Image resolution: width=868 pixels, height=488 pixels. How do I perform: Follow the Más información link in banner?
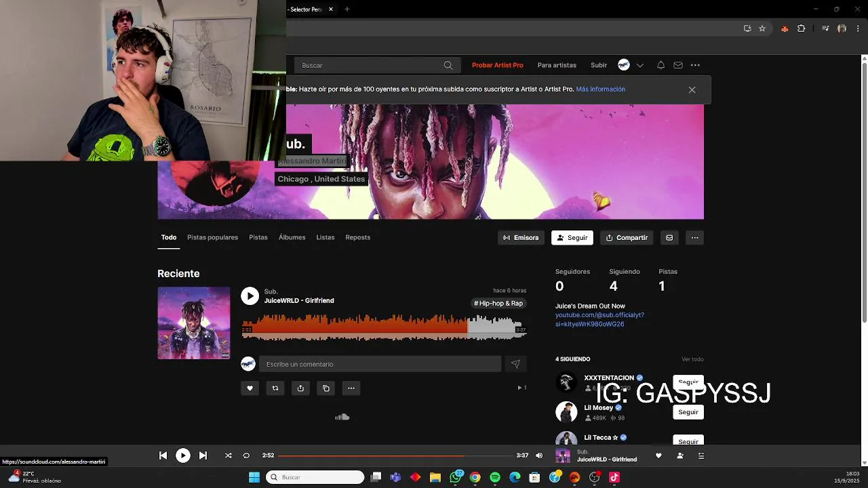[x=601, y=89]
